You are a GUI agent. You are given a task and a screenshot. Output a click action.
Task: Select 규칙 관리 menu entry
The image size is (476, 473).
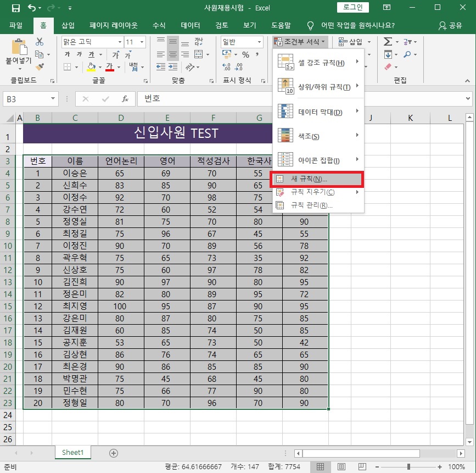(318, 205)
